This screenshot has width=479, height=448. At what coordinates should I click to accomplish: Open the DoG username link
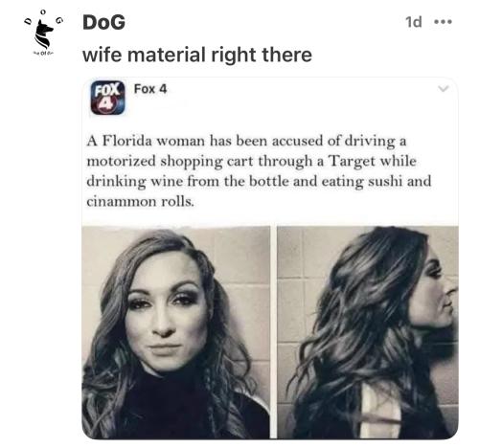(103, 22)
